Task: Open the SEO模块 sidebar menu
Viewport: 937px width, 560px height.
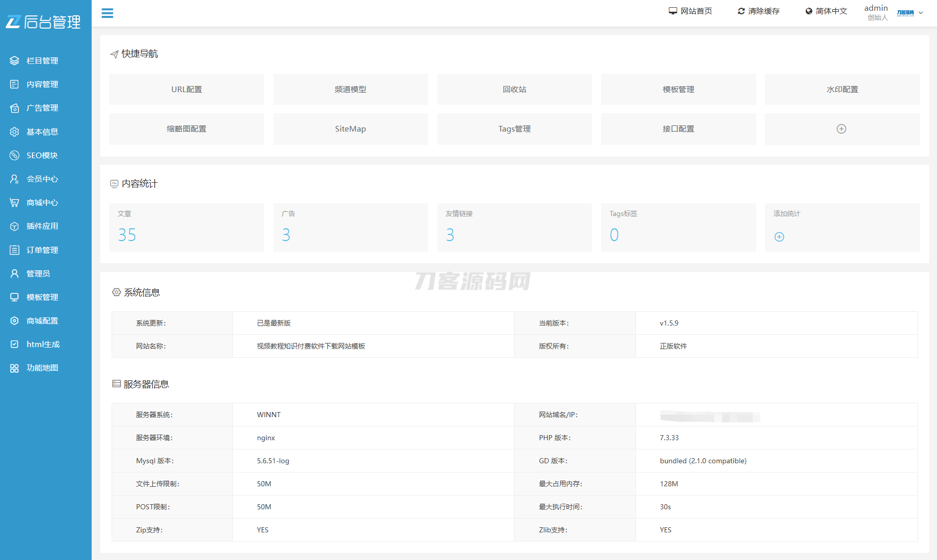Action: 42,156
